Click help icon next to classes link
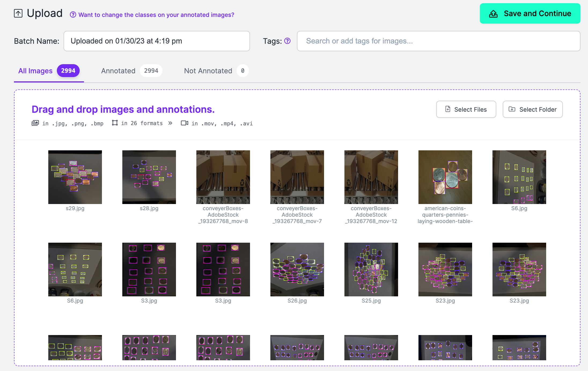The image size is (588, 371). [x=73, y=15]
